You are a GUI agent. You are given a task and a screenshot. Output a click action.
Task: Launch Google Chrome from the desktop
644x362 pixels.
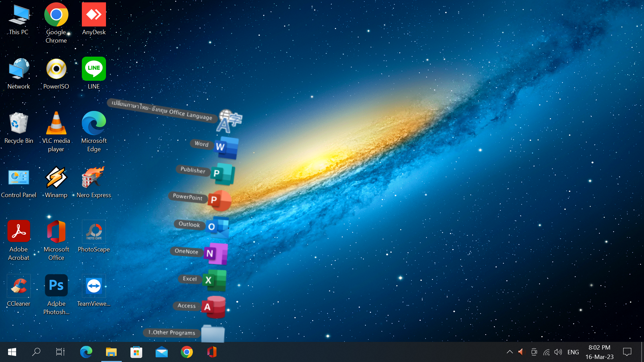click(x=56, y=23)
